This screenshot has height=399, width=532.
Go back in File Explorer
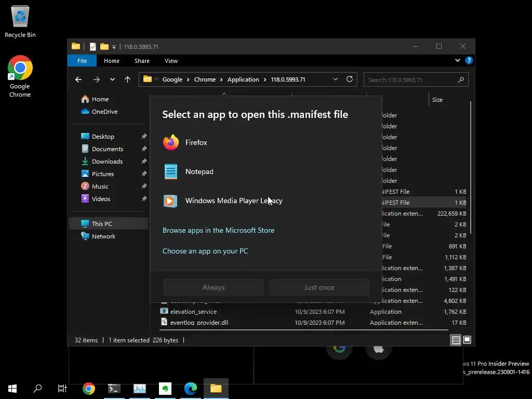pyautogui.click(x=78, y=79)
